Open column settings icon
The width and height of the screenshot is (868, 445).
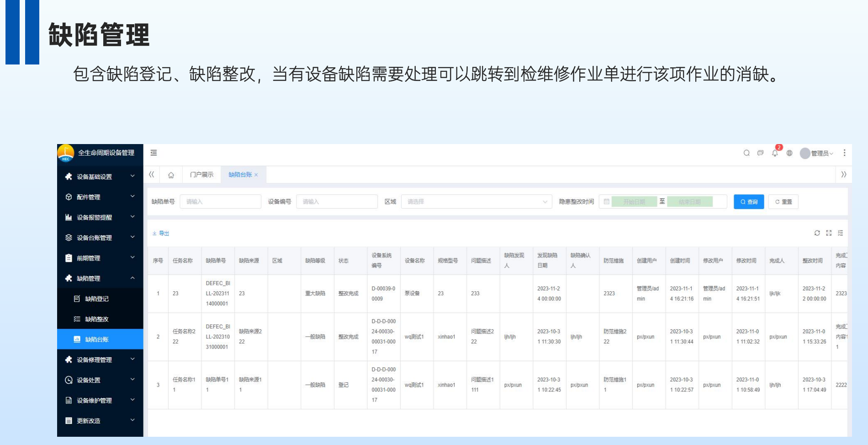840,233
